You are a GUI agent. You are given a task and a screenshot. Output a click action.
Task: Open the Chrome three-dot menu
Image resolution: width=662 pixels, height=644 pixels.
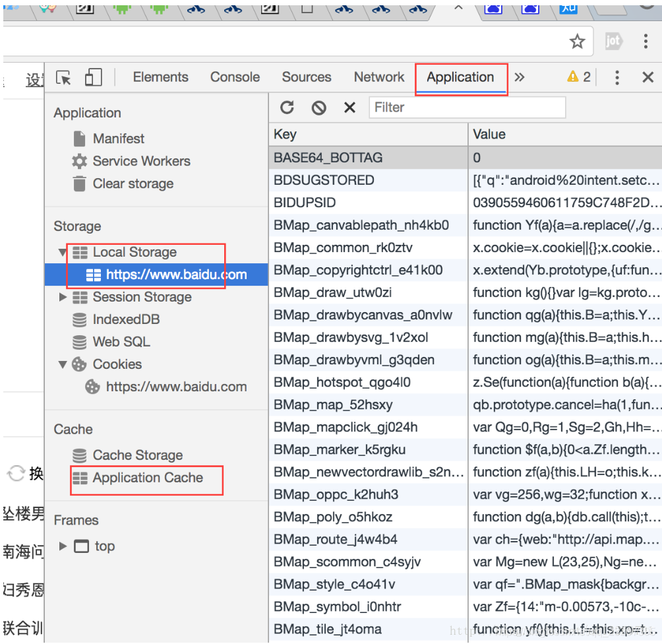pyautogui.click(x=646, y=41)
